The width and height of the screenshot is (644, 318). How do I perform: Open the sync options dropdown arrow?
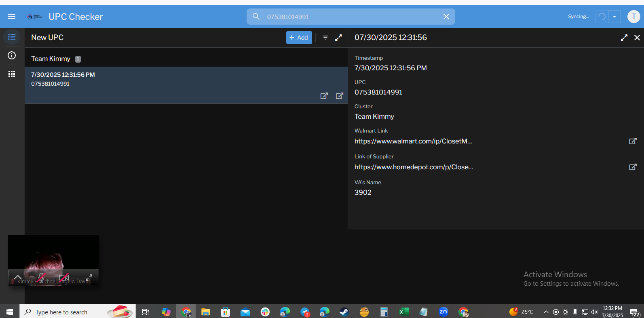tap(614, 17)
